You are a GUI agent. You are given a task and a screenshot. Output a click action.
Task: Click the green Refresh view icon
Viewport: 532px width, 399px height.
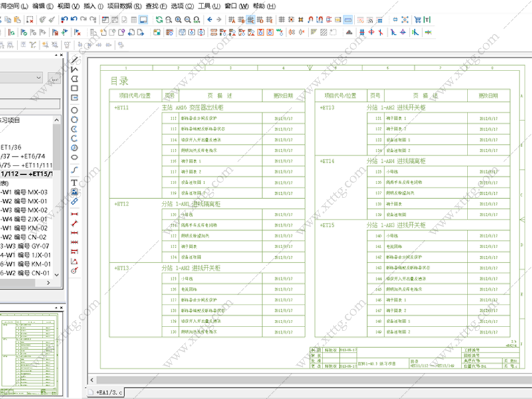[x=159, y=20]
